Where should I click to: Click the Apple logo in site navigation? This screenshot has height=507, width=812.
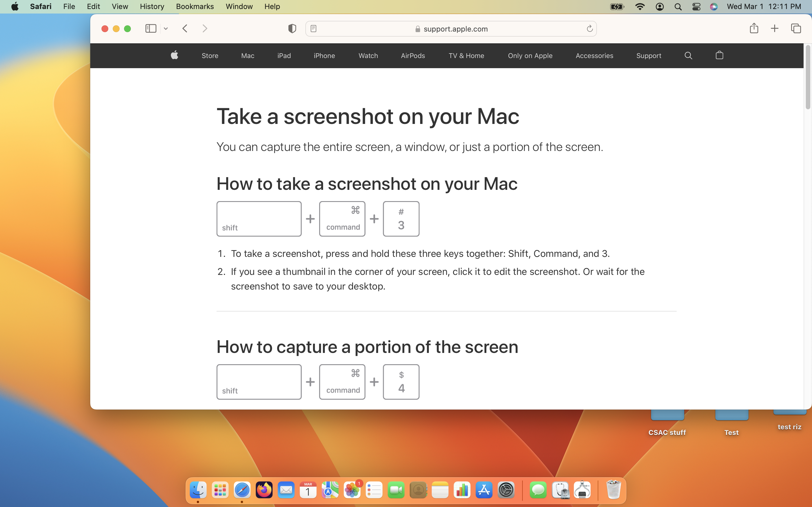(175, 55)
